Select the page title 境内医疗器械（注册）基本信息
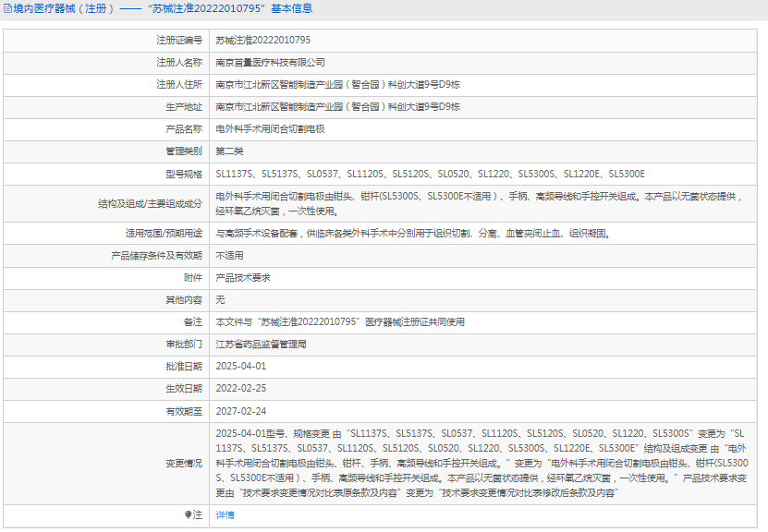Screen dimensions: 768x532 [x=163, y=8]
